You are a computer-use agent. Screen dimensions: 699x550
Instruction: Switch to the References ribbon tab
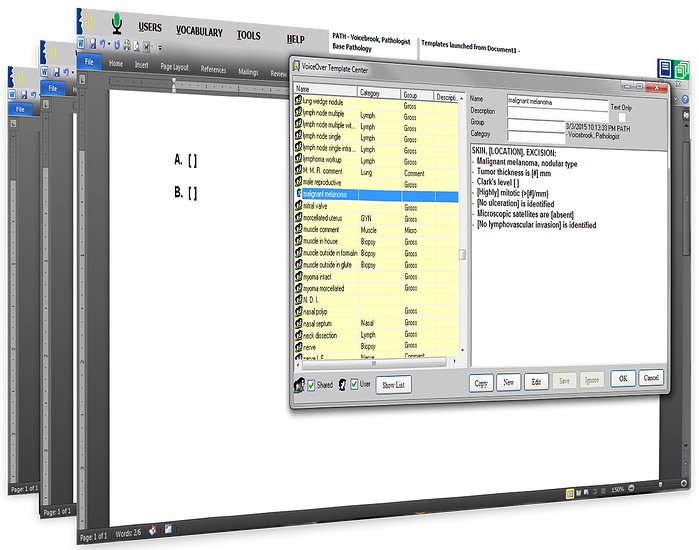coord(213,69)
